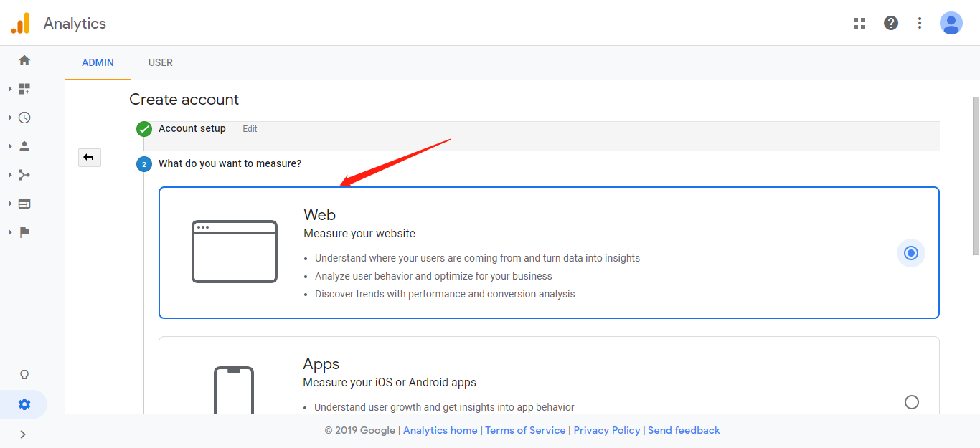Image resolution: width=980 pixels, height=448 pixels.
Task: Select the Web radio button
Action: coord(911,253)
